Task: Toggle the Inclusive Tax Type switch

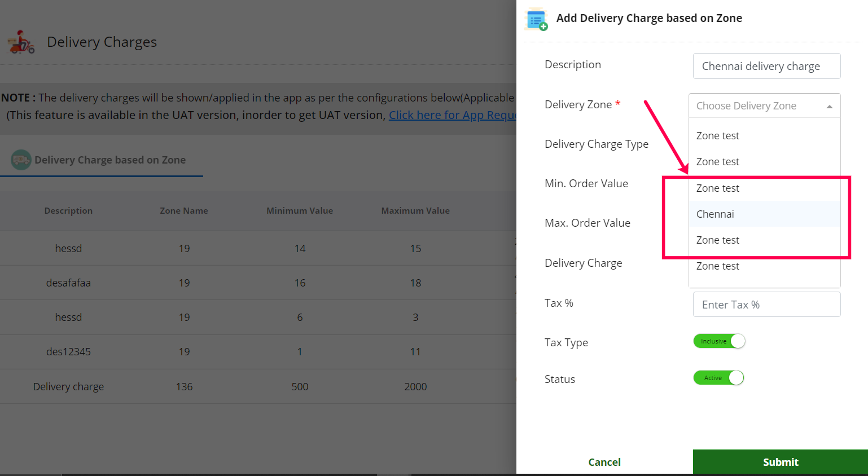Action: click(x=720, y=341)
